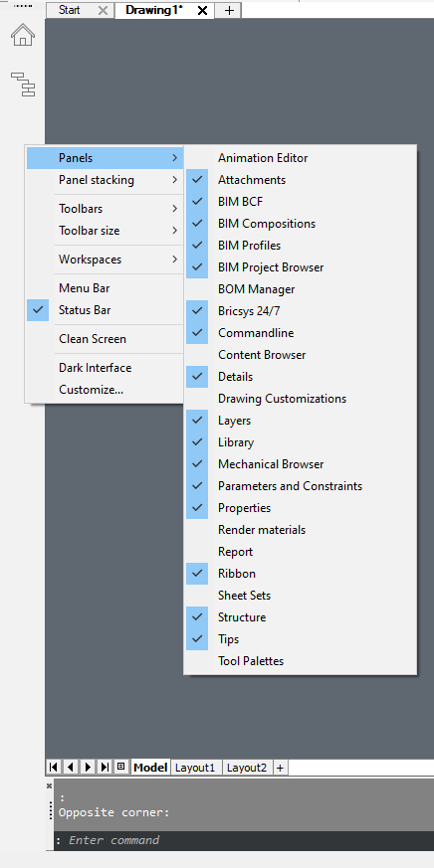Screen dimensions: 434x868
Task: Add a new layout with plus button
Action: coord(280,768)
